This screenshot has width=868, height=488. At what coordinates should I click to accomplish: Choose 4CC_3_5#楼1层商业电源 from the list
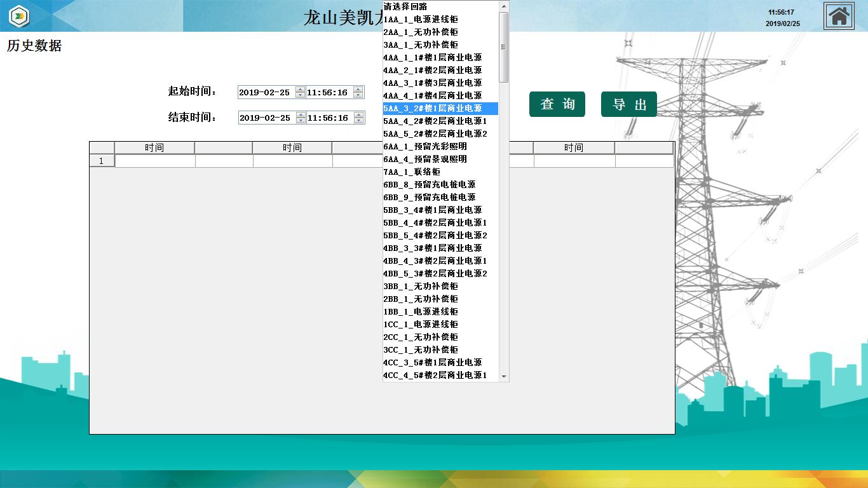click(433, 363)
